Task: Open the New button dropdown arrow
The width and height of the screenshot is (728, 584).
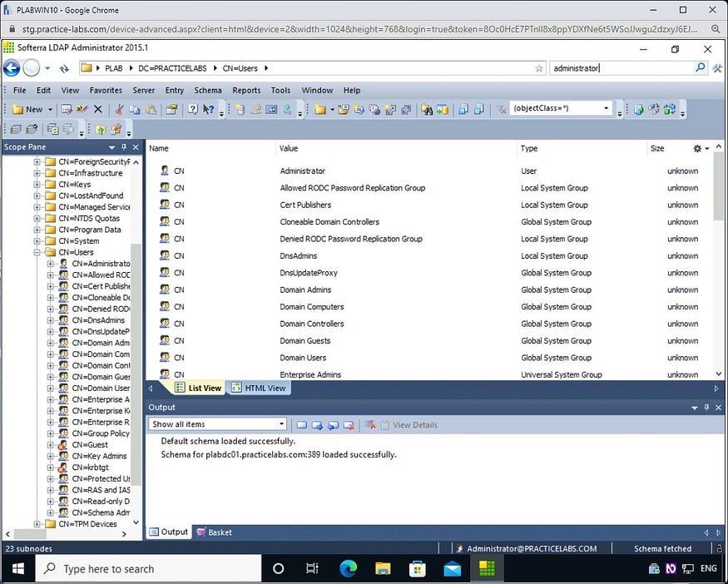Action: (50, 110)
